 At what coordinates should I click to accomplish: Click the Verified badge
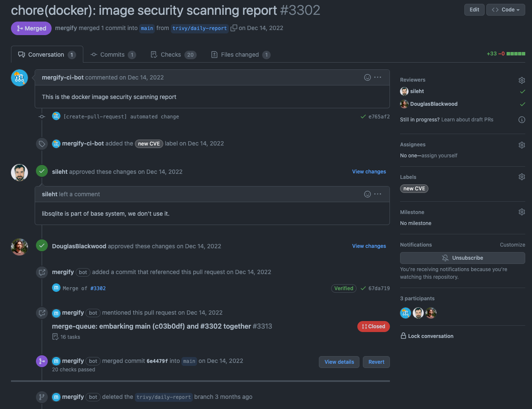pyautogui.click(x=344, y=288)
